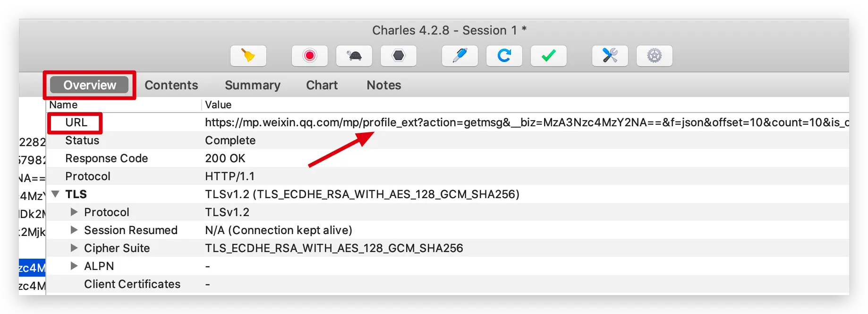The height and width of the screenshot is (314, 868).
Task: Select the Overview tab
Action: coord(90,85)
